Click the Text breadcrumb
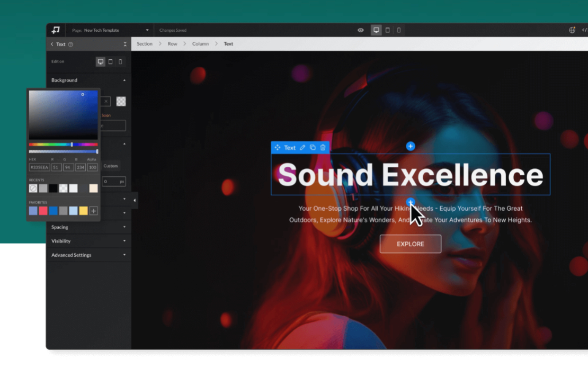588x368 pixels. pyautogui.click(x=228, y=44)
